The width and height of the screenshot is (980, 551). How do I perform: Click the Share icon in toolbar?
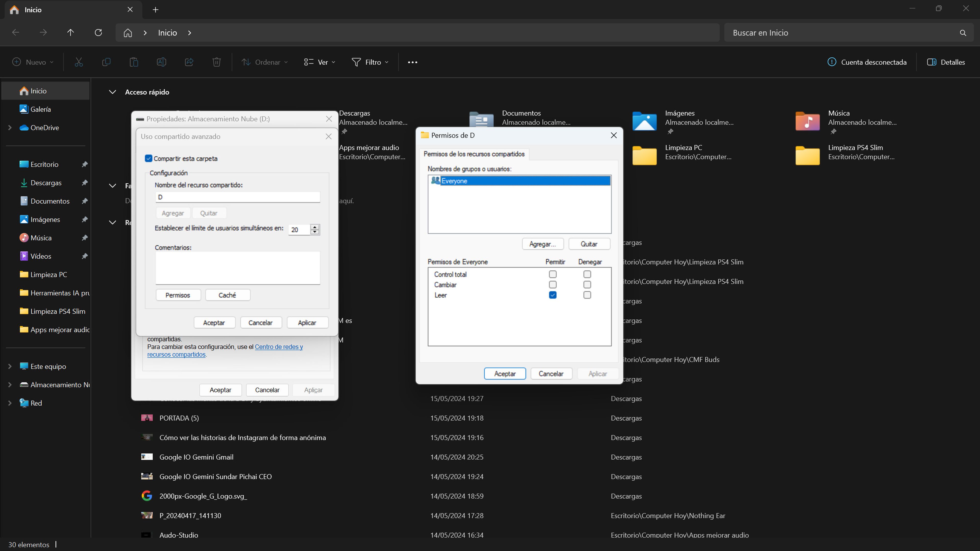(x=189, y=62)
